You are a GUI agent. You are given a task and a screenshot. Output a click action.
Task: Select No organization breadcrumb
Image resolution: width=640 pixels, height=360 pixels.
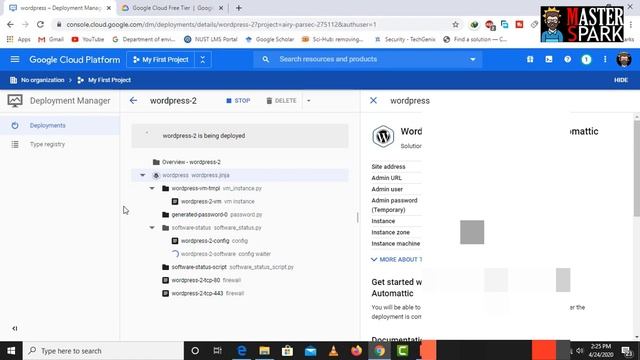pyautogui.click(x=37, y=80)
